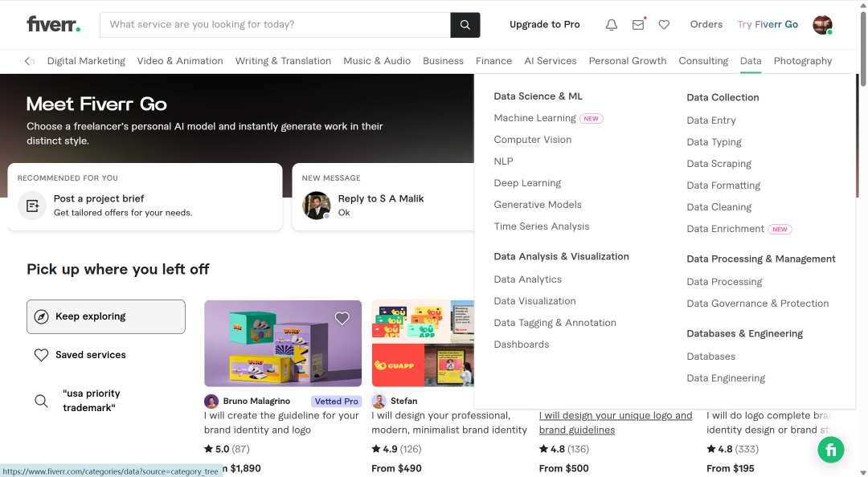Select the standalone Data Visualization subcategory
The height and width of the screenshot is (477, 868).
click(534, 301)
